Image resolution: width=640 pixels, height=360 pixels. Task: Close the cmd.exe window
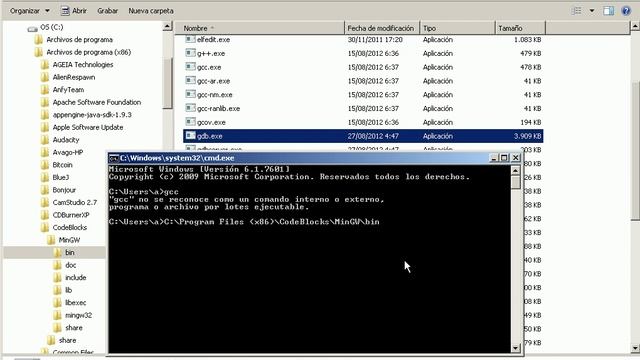[x=516, y=158]
